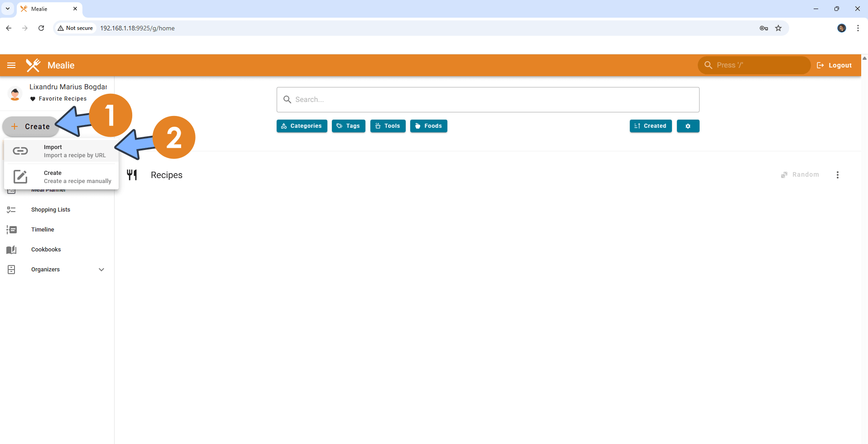Image resolution: width=868 pixels, height=444 pixels.
Task: Open the Foods filter dropdown
Action: [428, 126]
